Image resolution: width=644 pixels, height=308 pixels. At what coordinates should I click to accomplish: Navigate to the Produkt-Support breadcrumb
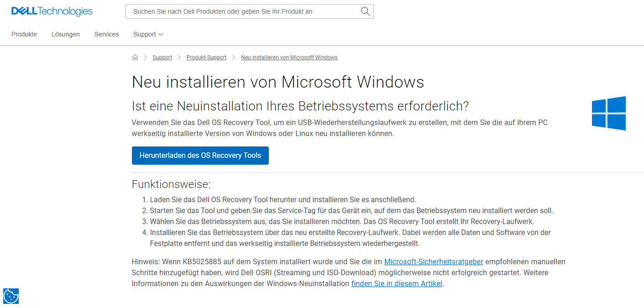(206, 57)
